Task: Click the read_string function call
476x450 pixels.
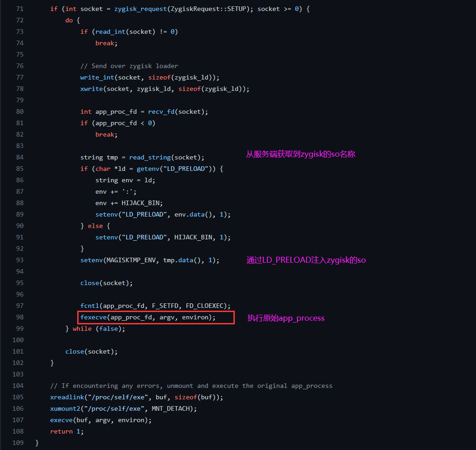Action: (150, 157)
